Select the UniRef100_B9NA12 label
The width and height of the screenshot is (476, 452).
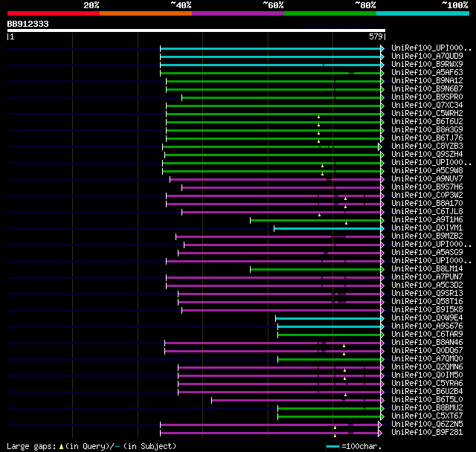[x=427, y=81]
